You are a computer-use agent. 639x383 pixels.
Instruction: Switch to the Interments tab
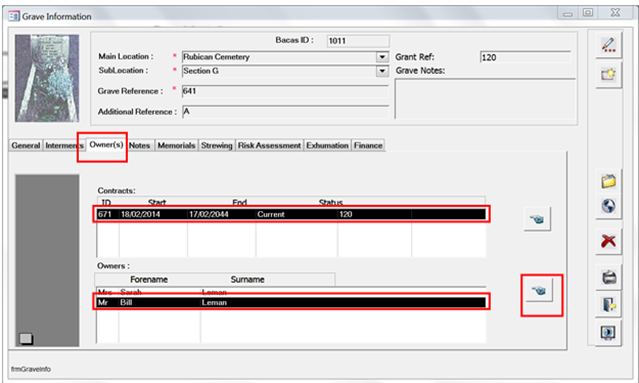(x=64, y=145)
